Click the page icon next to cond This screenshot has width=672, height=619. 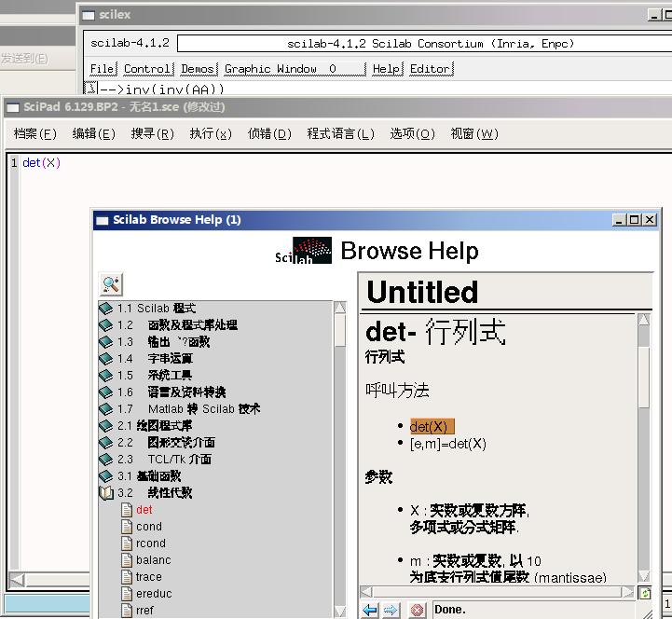point(127,527)
